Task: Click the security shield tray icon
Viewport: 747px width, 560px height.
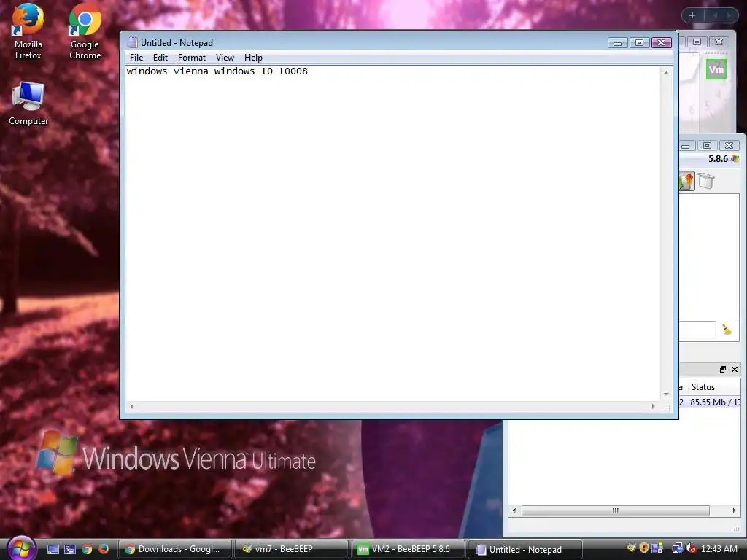Action: point(644,548)
